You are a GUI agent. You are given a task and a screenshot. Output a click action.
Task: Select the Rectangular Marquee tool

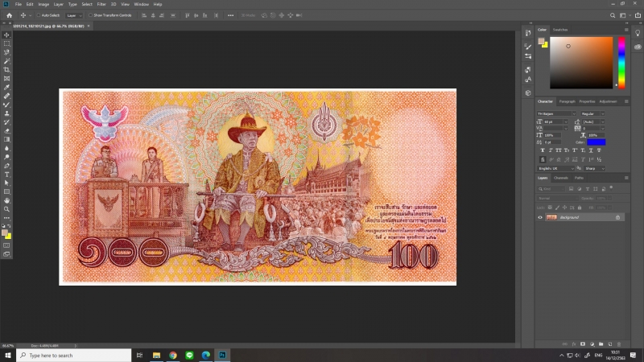(x=6, y=43)
